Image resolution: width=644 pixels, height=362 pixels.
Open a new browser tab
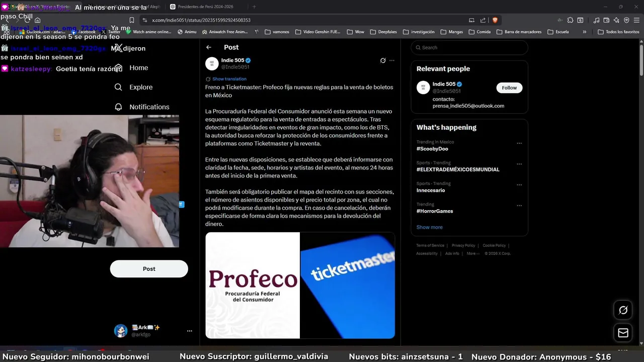pos(254,7)
